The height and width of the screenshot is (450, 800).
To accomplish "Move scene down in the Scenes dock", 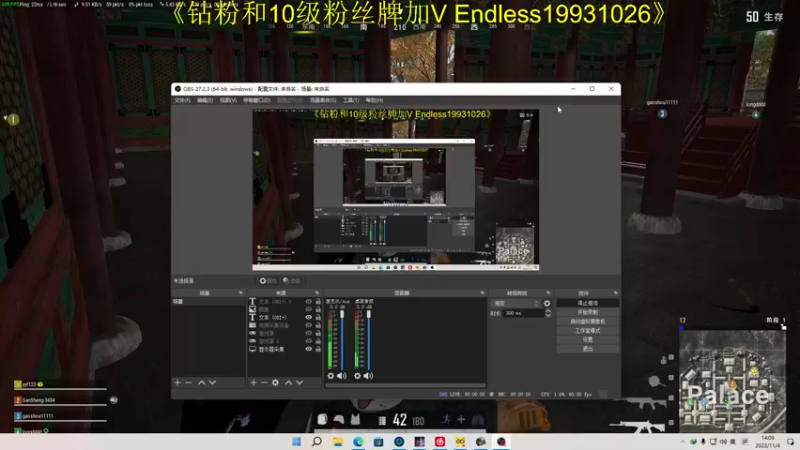I will tap(212, 382).
